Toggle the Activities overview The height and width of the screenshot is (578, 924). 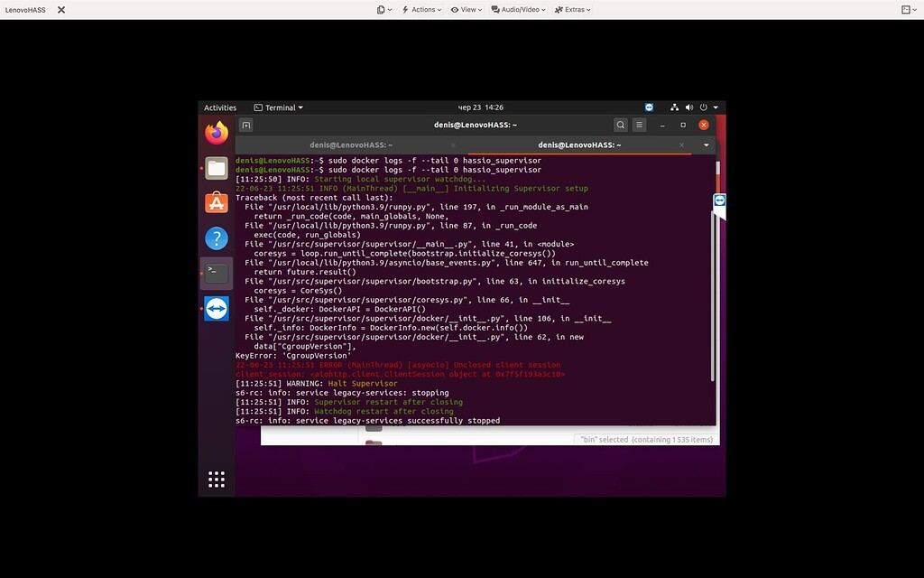(220, 107)
